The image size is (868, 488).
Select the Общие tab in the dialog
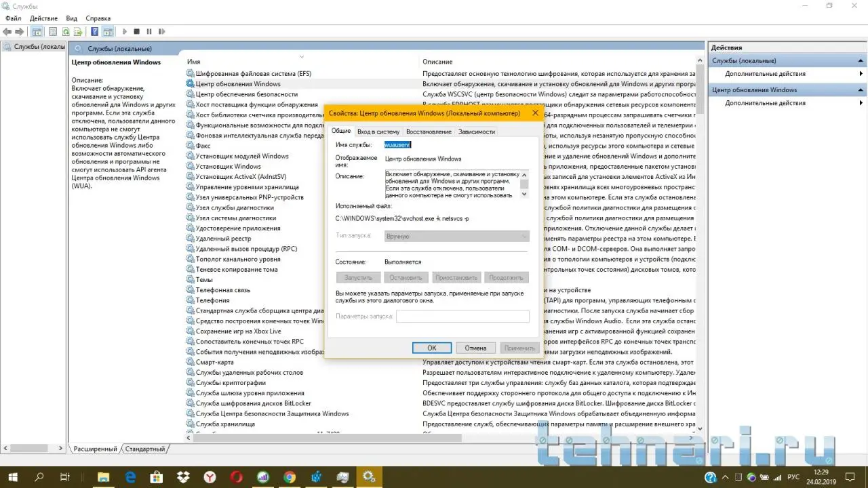(341, 131)
